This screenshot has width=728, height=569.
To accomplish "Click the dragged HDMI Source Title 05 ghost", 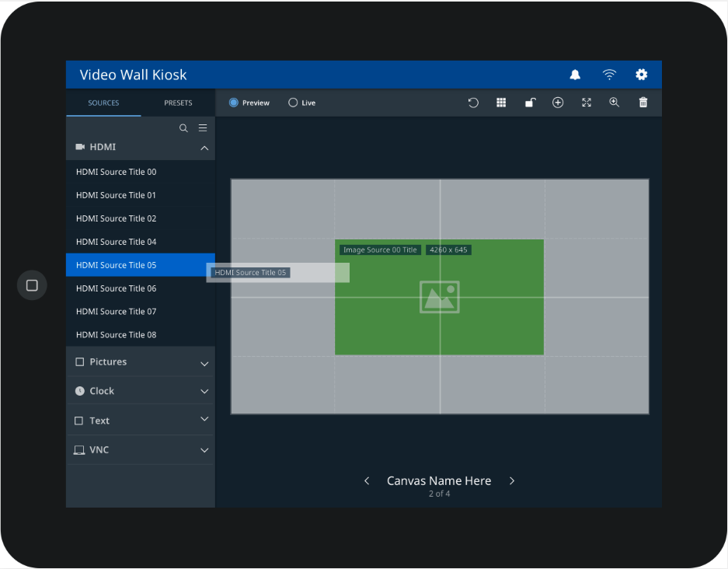I will (x=277, y=273).
